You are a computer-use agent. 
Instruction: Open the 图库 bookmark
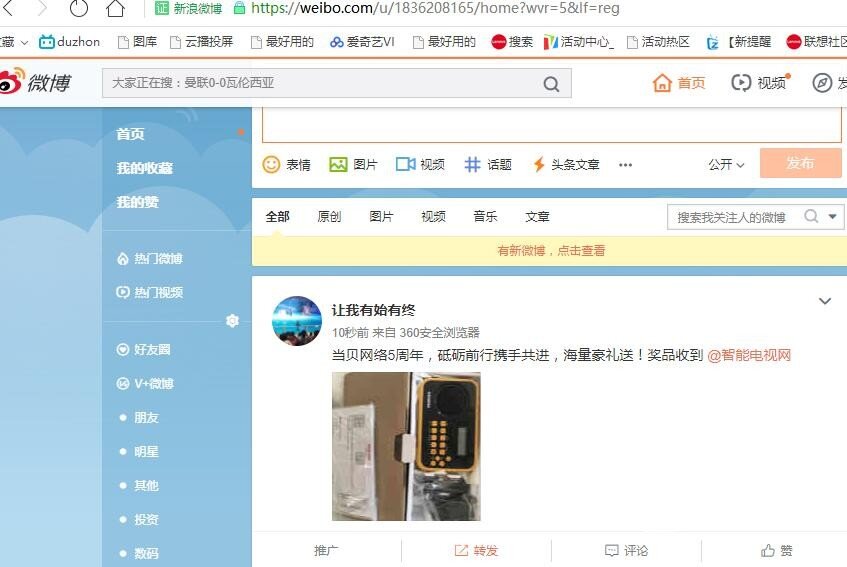click(x=137, y=42)
